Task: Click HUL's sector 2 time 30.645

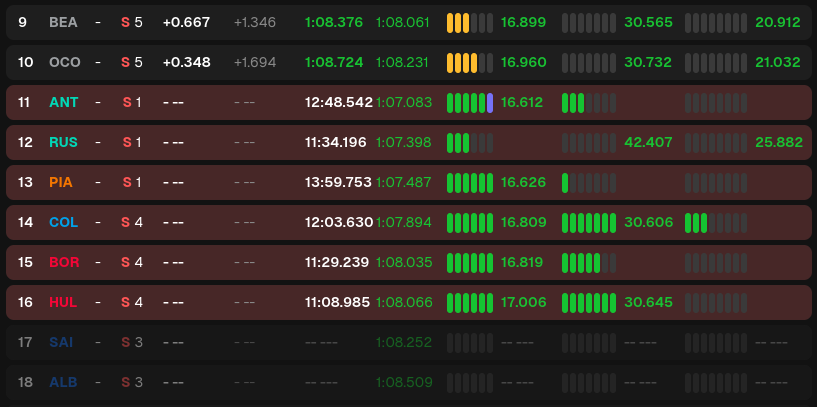Action: pyautogui.click(x=648, y=302)
